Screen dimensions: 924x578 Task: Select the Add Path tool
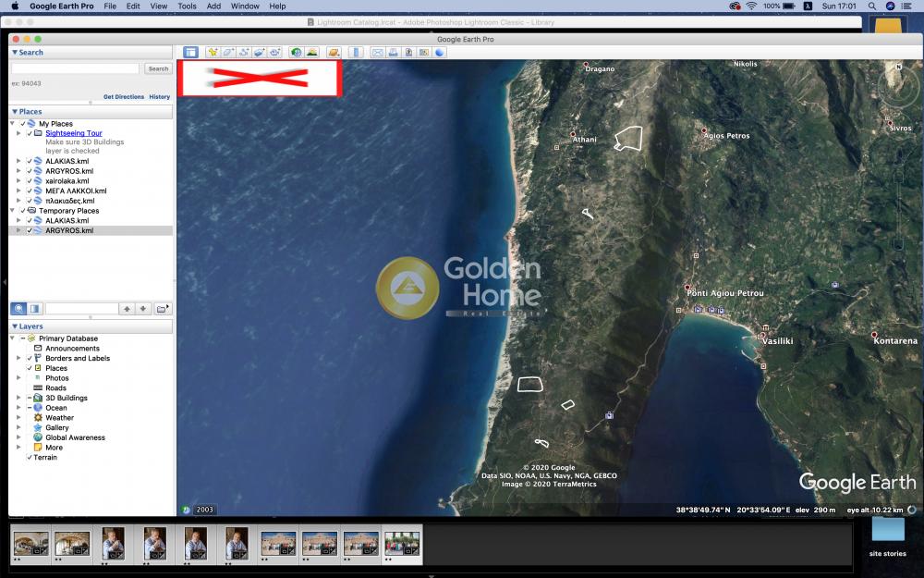244,53
